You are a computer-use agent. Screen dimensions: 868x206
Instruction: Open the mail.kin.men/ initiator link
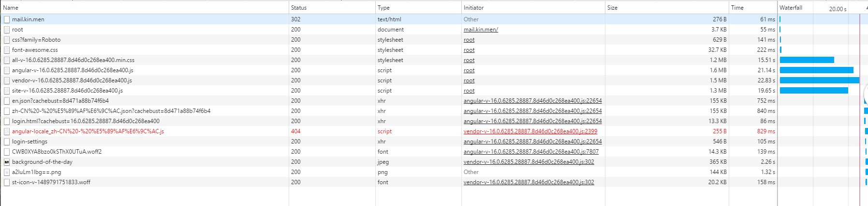[481, 30]
